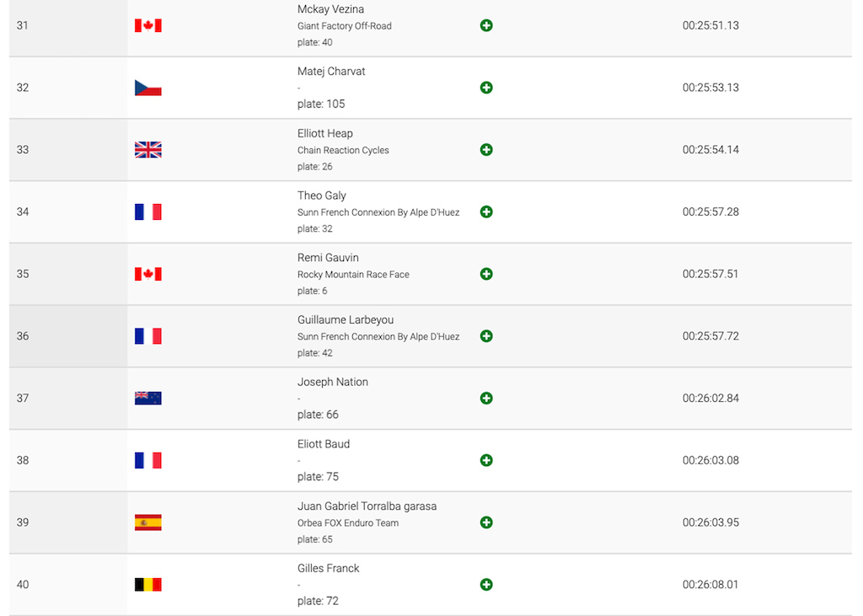Click the plus icon next to Gilles Franck

[x=486, y=585]
